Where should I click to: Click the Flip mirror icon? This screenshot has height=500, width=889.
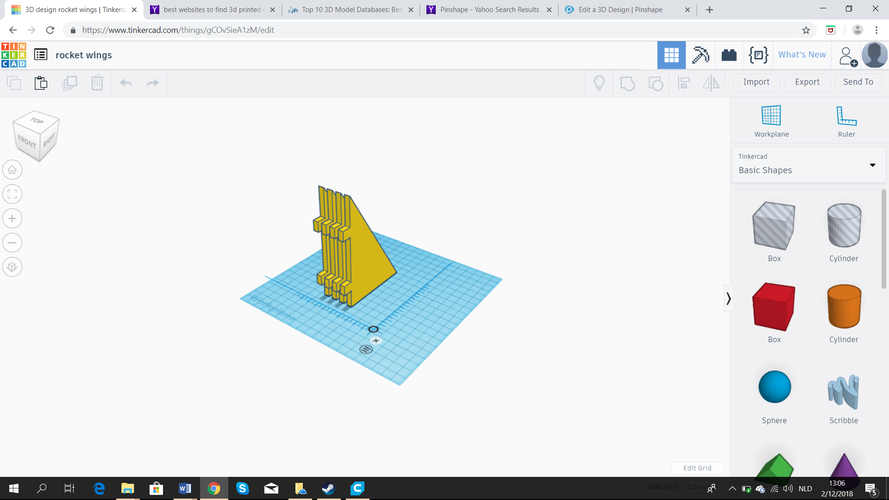[x=711, y=83]
